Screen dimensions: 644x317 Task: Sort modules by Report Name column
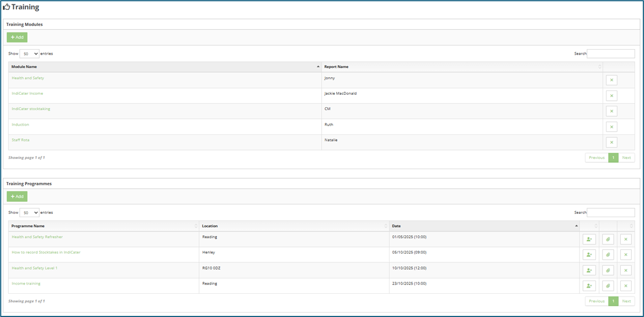click(462, 67)
